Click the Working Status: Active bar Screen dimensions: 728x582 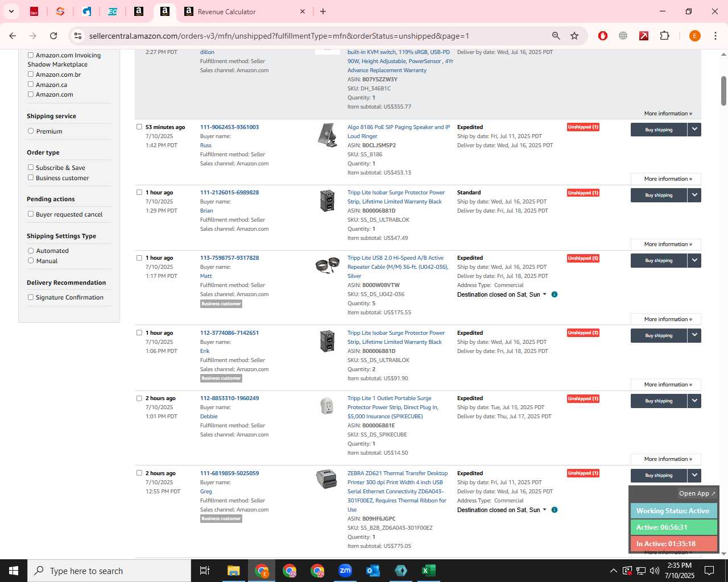coord(673,511)
